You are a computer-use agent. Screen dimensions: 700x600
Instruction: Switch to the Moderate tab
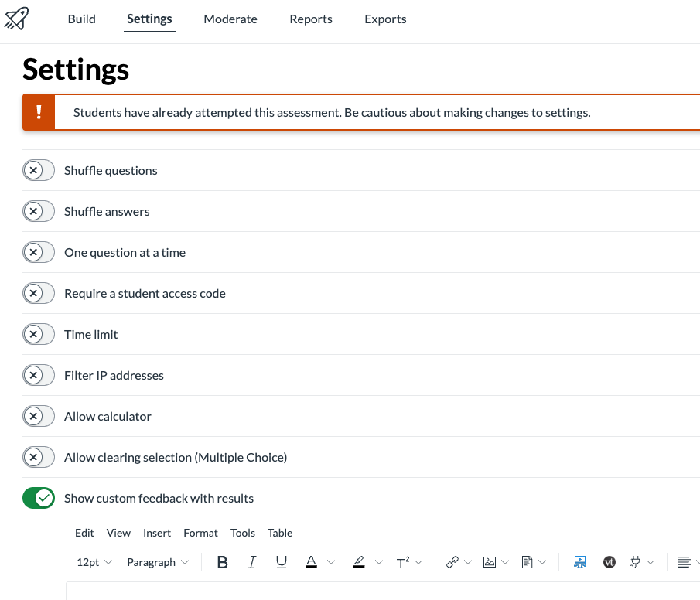coord(230,19)
